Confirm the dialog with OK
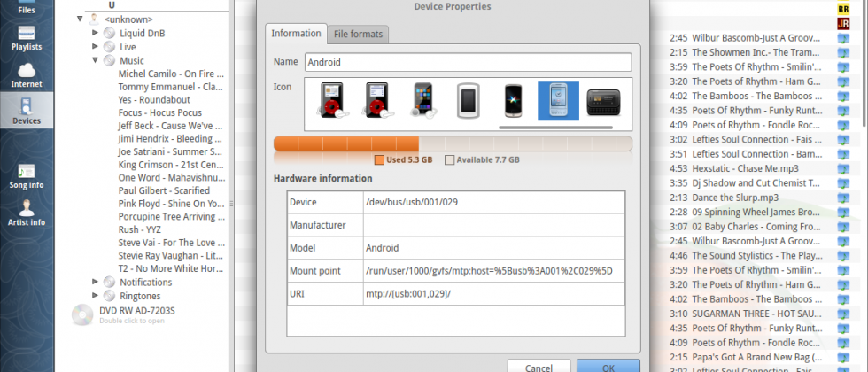The image size is (868, 372). 608,368
